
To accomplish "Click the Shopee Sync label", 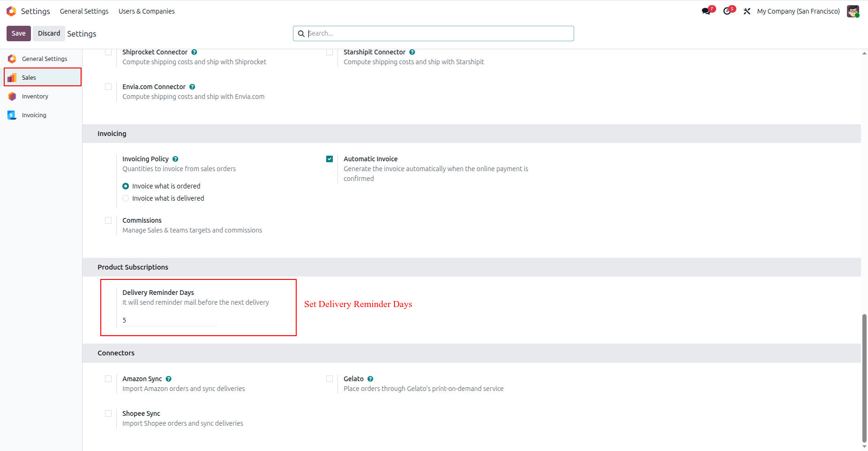I will 141,413.
